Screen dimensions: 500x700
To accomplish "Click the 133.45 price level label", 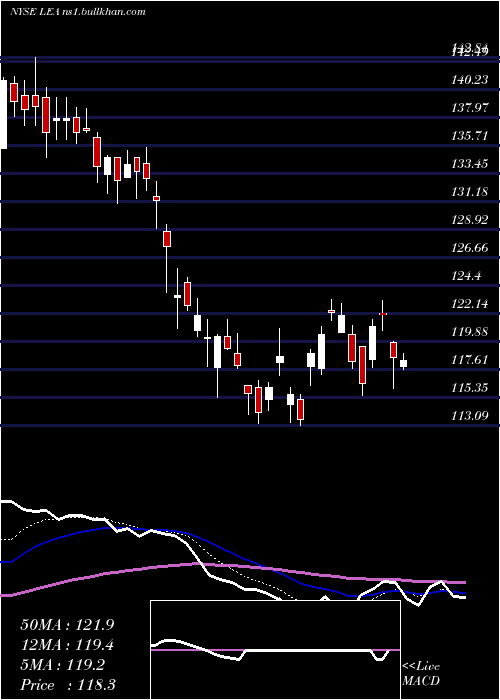I will tap(470, 164).
